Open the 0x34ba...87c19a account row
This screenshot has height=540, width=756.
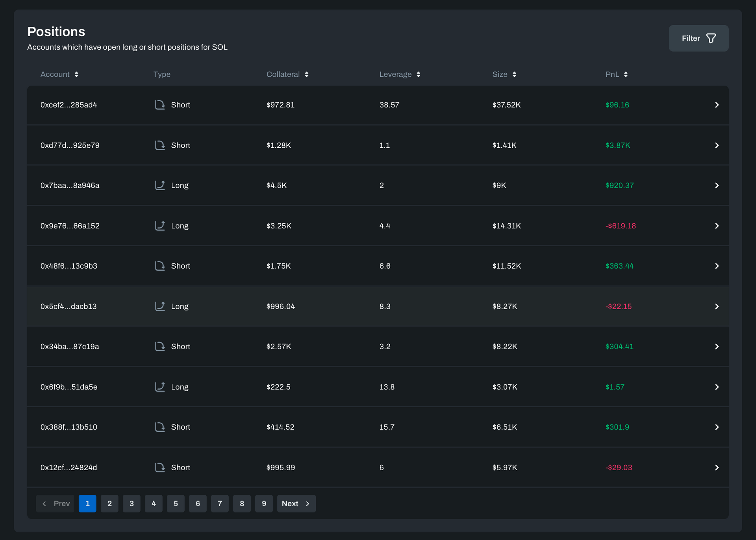(70, 347)
